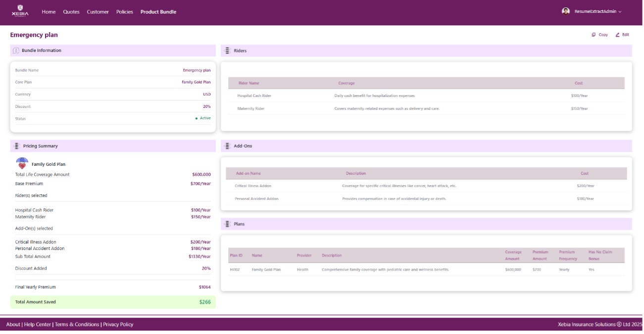644x334 pixels.
Task: Click the Riders section header icon
Action: tap(227, 50)
